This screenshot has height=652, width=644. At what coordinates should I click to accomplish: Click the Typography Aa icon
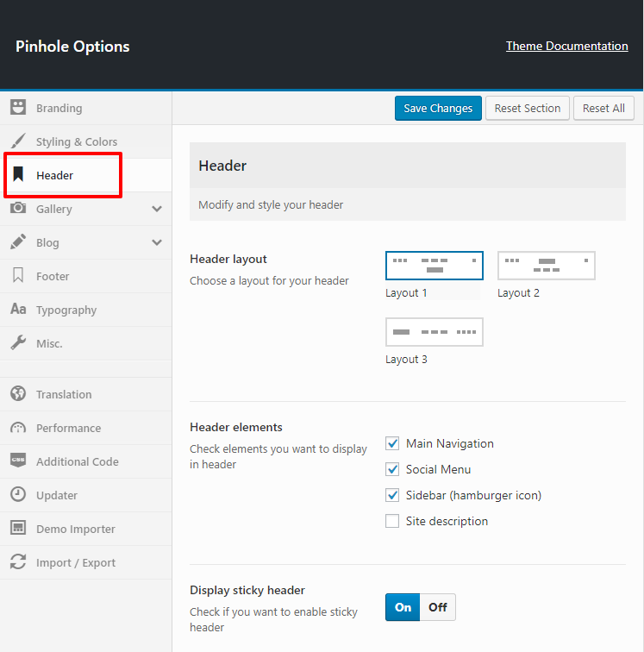coord(18,309)
